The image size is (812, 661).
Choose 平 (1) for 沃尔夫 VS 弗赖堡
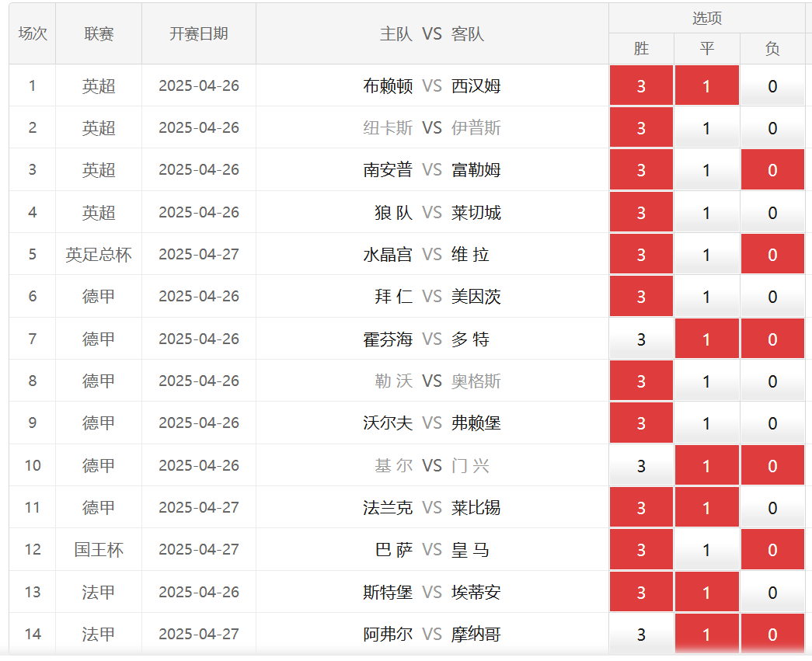coord(707,423)
